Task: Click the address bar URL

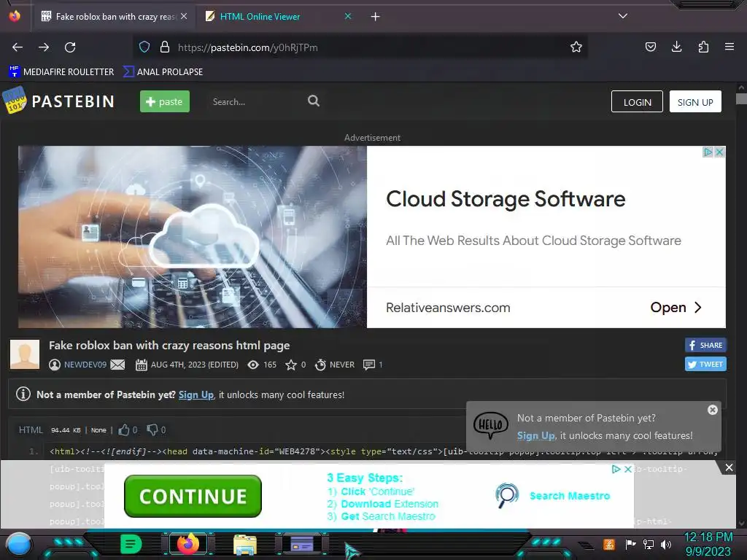Action: tap(248, 47)
